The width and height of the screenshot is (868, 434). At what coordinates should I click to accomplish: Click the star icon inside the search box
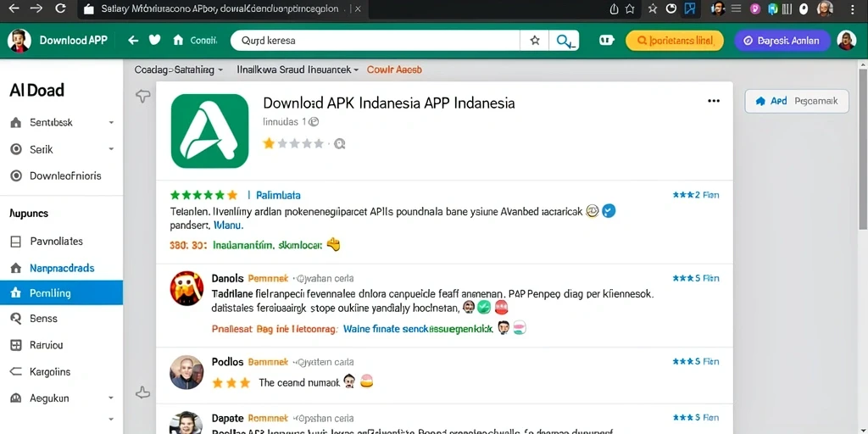535,41
